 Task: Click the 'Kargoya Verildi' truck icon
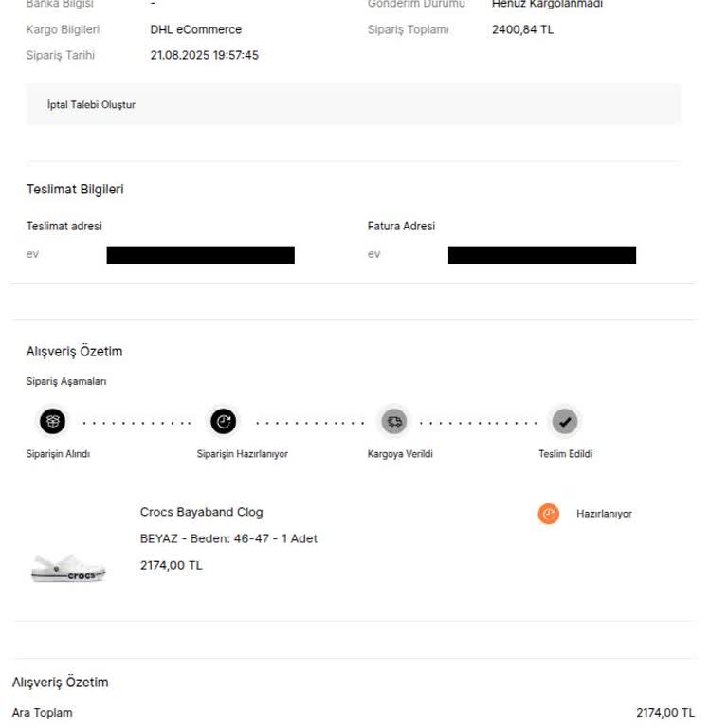click(394, 421)
